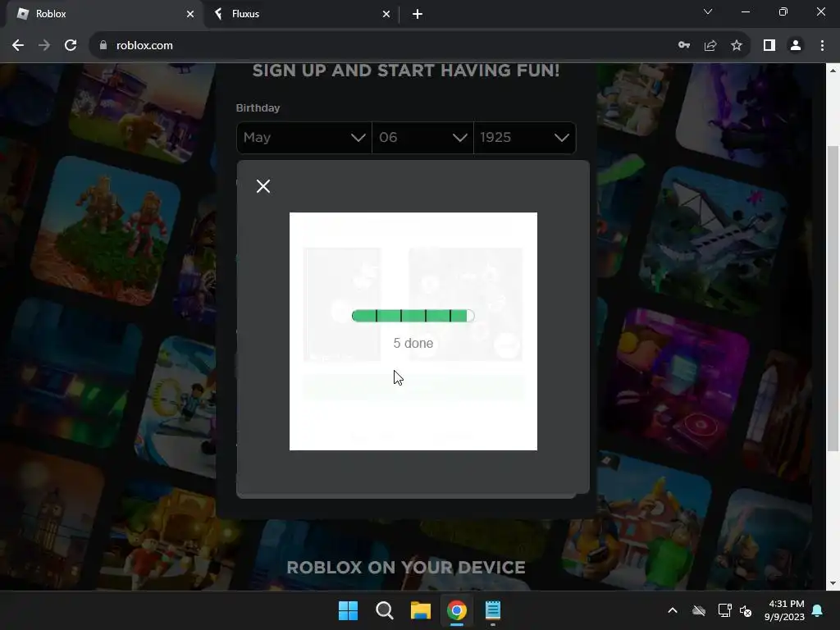Close the Fluxus tab

[386, 14]
